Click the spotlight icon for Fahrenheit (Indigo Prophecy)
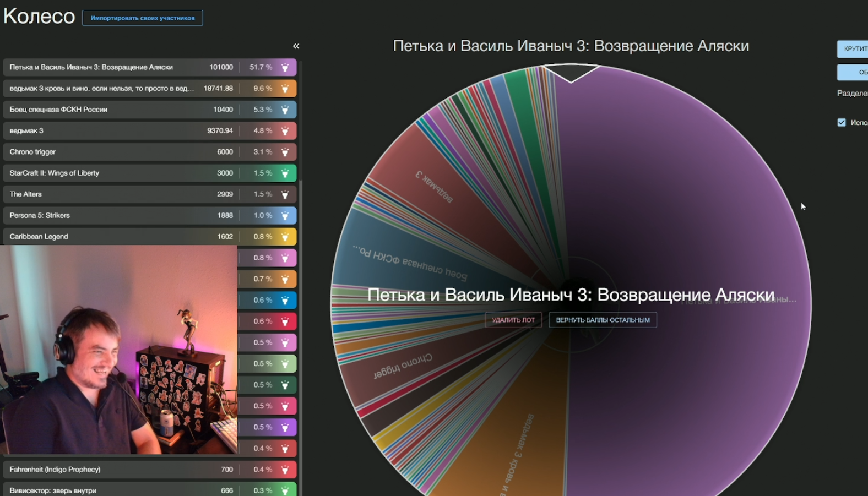868x496 pixels. point(285,470)
